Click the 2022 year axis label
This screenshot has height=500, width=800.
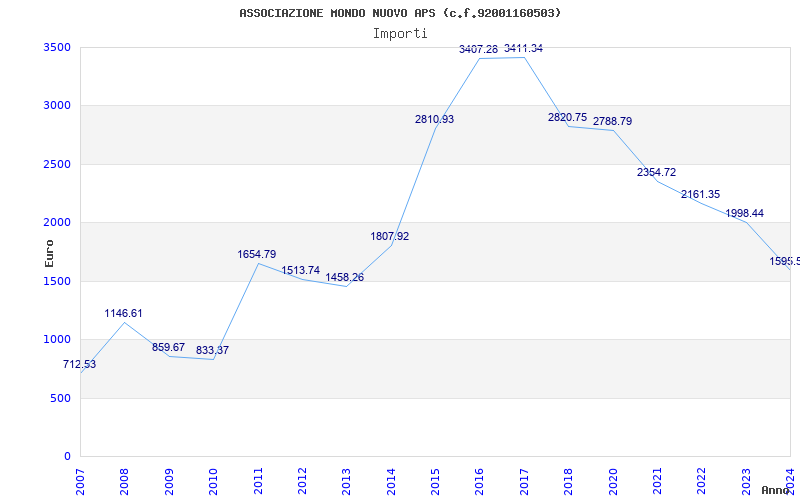(x=702, y=482)
